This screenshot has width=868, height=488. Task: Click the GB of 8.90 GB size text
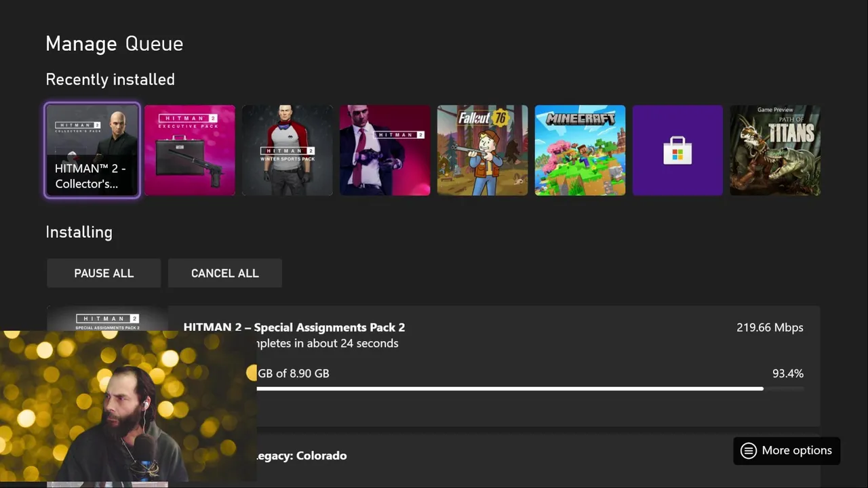pyautogui.click(x=294, y=373)
